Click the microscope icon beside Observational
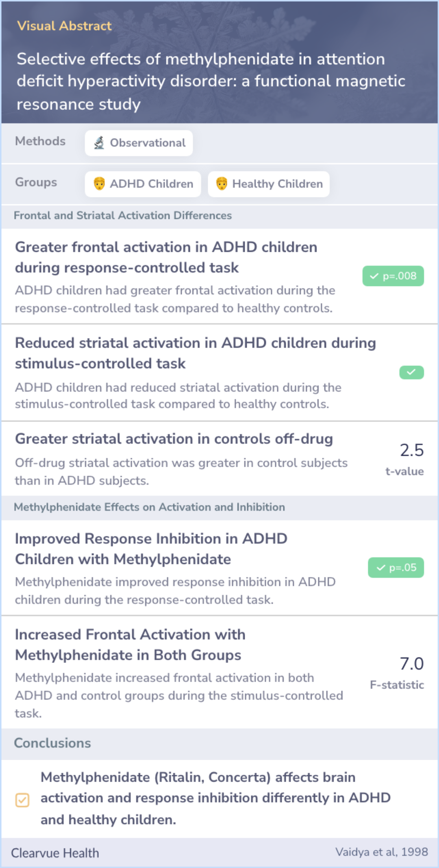The height and width of the screenshot is (868, 439). pyautogui.click(x=99, y=143)
